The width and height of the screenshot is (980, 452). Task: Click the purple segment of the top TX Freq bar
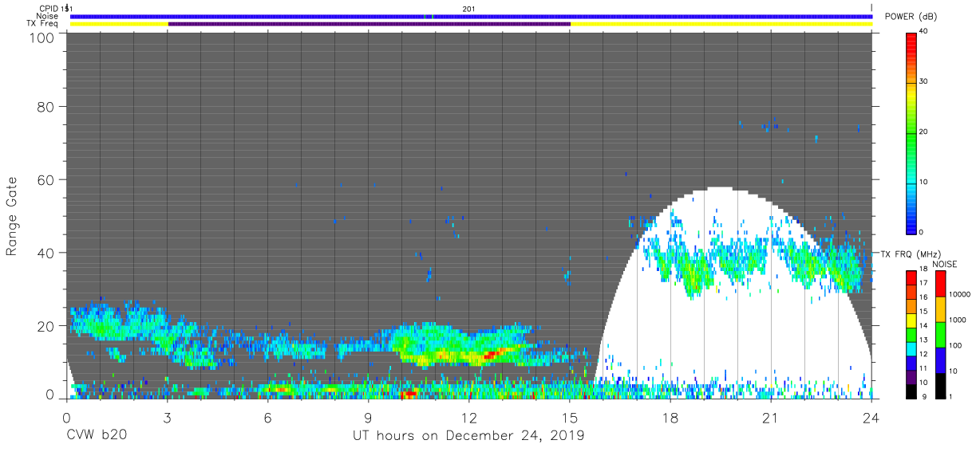coord(369,24)
